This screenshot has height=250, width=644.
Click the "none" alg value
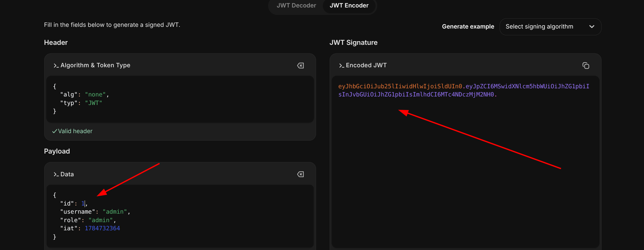click(x=95, y=94)
